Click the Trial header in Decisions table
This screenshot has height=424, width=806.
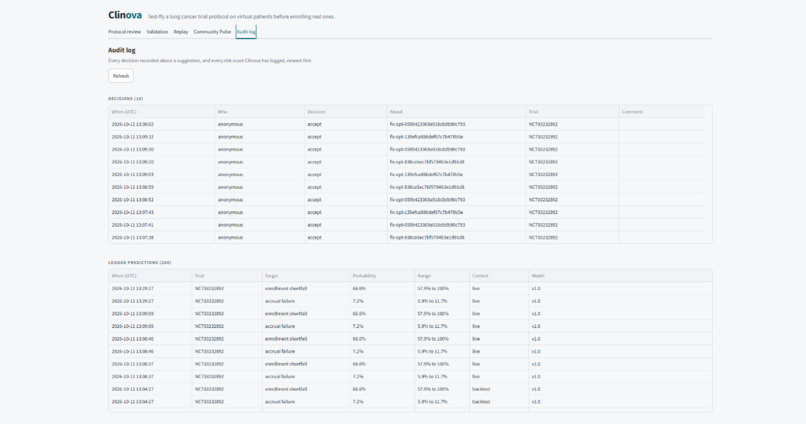pos(534,112)
